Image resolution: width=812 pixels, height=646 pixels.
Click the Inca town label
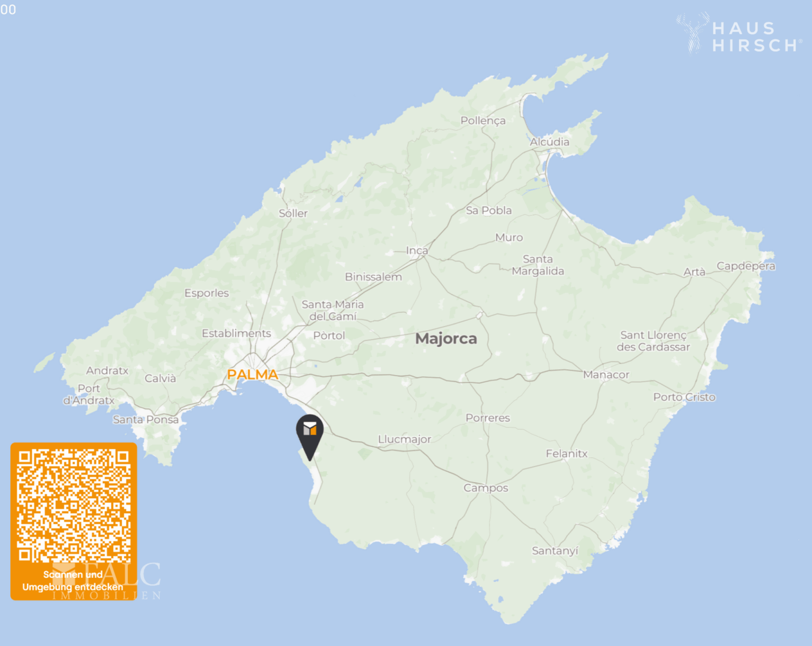click(417, 251)
